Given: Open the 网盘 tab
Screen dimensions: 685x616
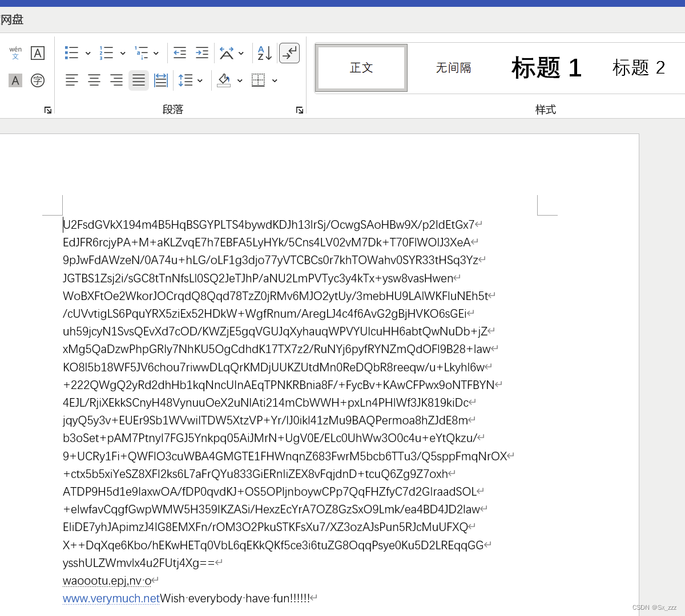Looking at the screenshot, I should (x=12, y=19).
